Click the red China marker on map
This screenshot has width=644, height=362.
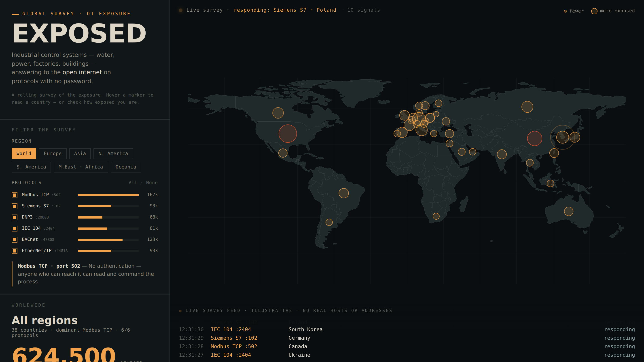tap(534, 138)
